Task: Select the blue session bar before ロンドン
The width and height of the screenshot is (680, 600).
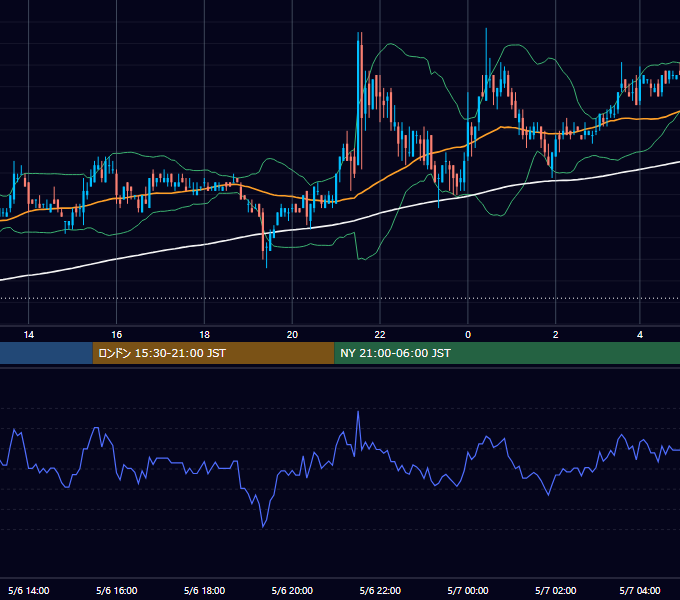Action: [x=46, y=353]
